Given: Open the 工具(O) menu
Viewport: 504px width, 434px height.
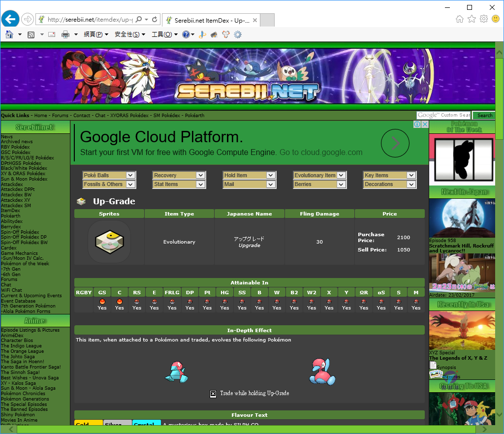Looking at the screenshot, I should tap(164, 34).
